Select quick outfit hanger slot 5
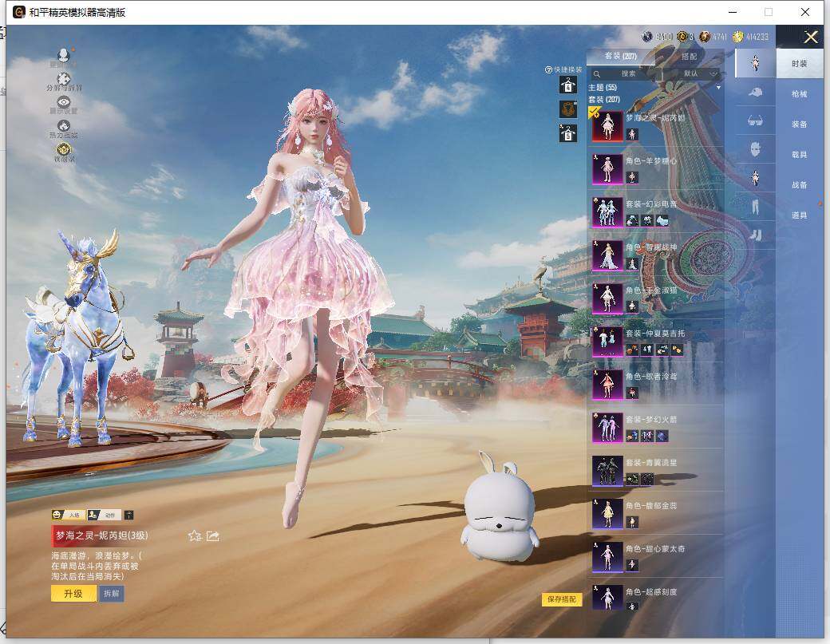 pos(568,133)
